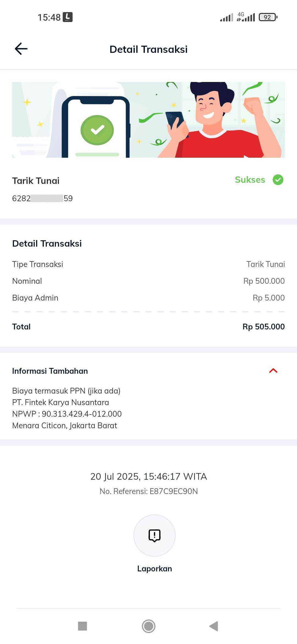This screenshot has height=644, width=297.
Task: Tap the Laporkan label
Action: tap(154, 568)
